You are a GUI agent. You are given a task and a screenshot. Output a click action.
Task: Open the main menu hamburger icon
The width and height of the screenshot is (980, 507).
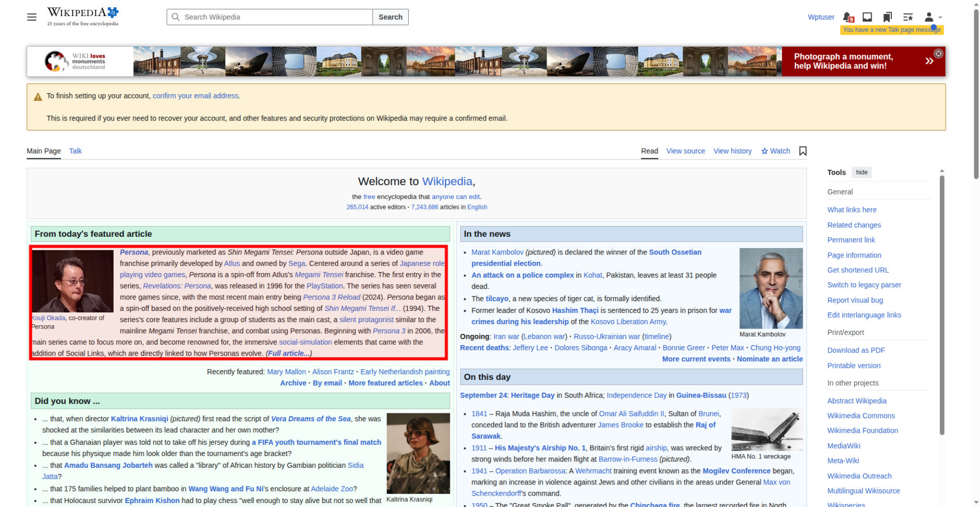(x=32, y=17)
